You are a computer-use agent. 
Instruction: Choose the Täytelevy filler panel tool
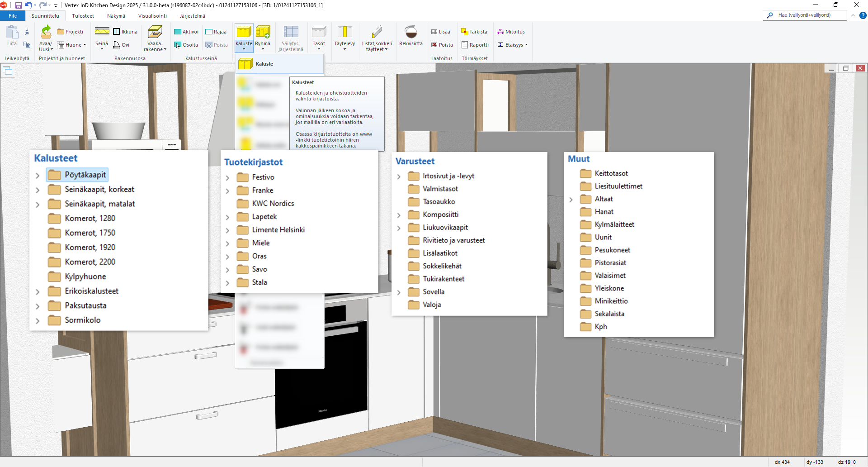pos(344,33)
